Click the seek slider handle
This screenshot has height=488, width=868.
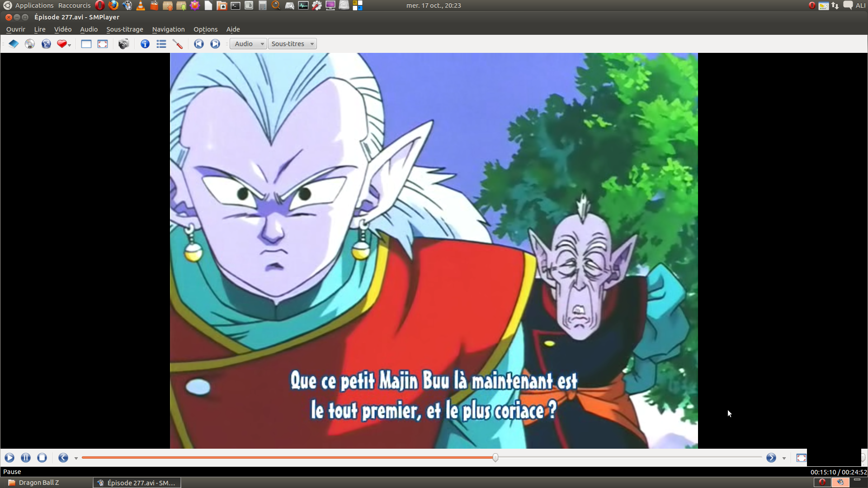(x=495, y=458)
